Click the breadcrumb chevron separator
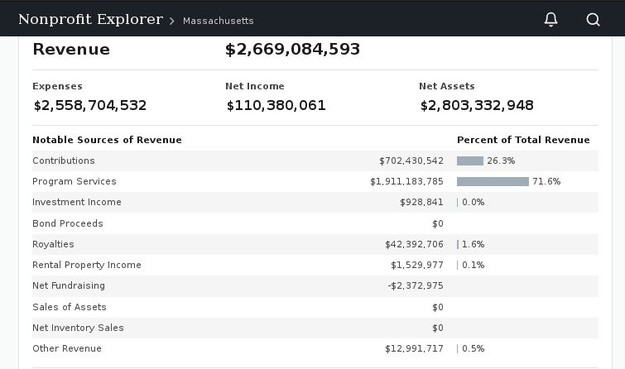This screenshot has height=369, width=625. pos(172,21)
